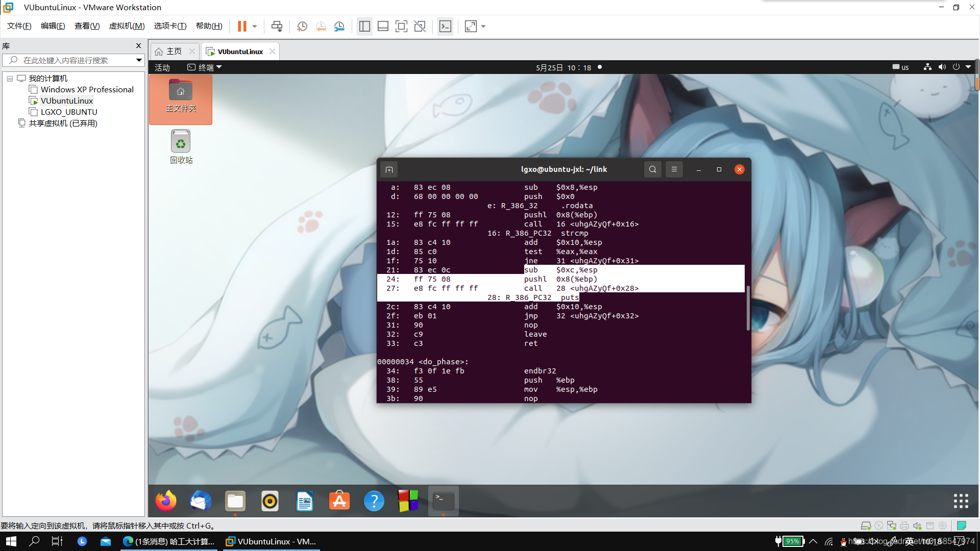The width and height of the screenshot is (980, 551).
Task: Close the 主页 tab
Action: point(192,52)
